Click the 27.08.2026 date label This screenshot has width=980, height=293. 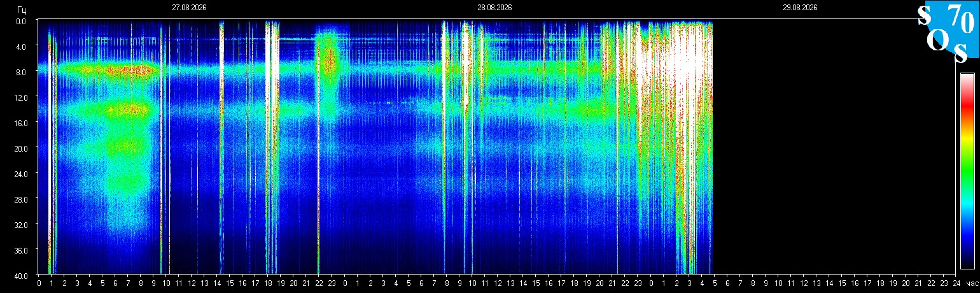[189, 8]
